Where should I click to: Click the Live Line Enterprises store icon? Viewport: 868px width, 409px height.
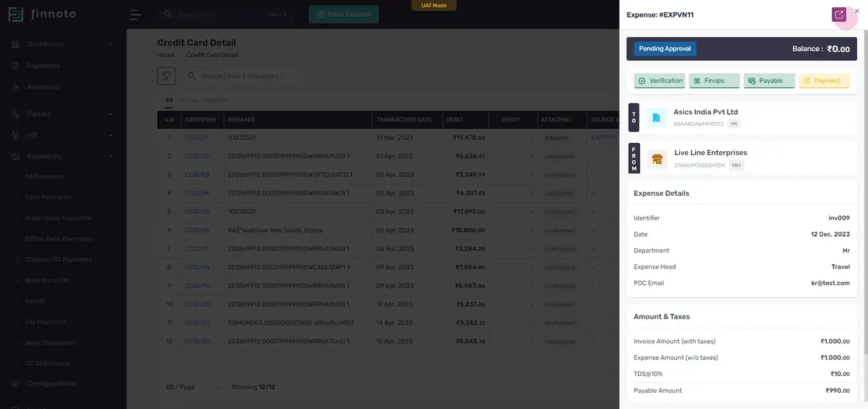coord(657,159)
